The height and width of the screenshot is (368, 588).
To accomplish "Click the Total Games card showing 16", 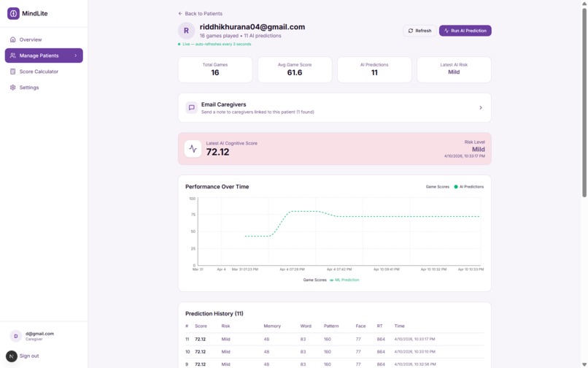I will point(215,69).
